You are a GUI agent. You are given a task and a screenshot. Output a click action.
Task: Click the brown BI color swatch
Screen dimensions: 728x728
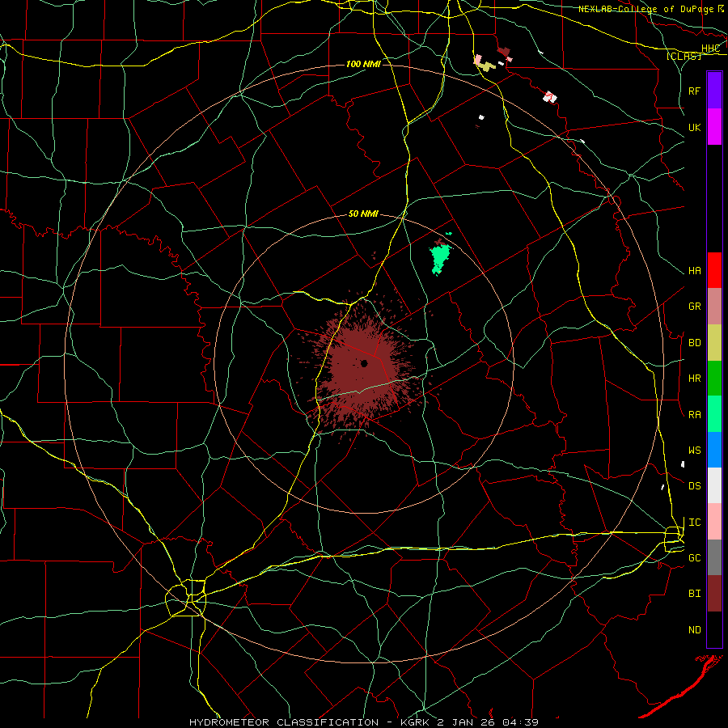point(714,594)
